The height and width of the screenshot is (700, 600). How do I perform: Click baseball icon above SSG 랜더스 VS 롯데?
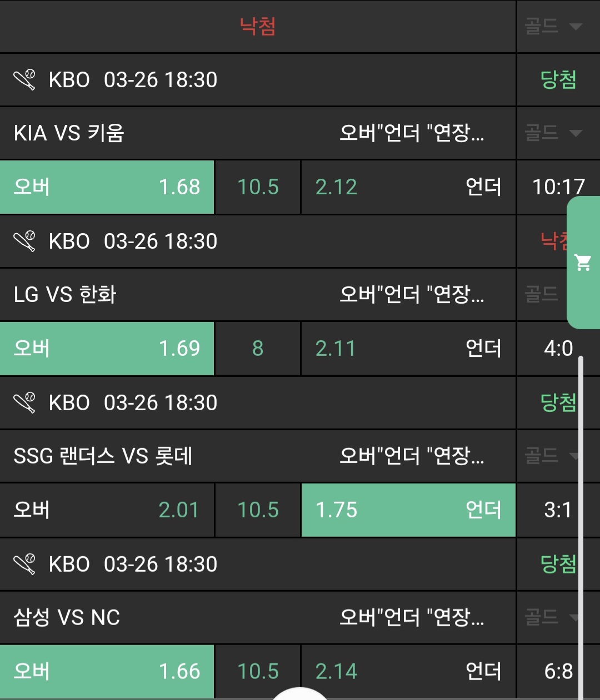25,403
